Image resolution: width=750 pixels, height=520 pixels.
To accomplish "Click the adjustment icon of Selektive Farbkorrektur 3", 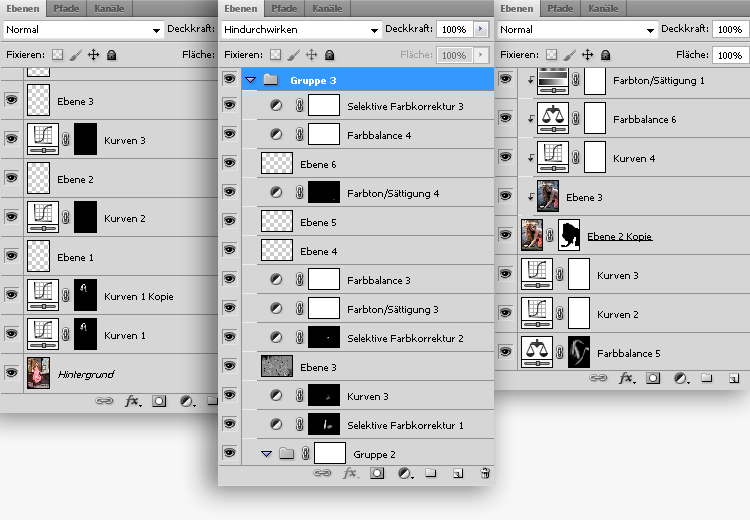I will coord(277,106).
